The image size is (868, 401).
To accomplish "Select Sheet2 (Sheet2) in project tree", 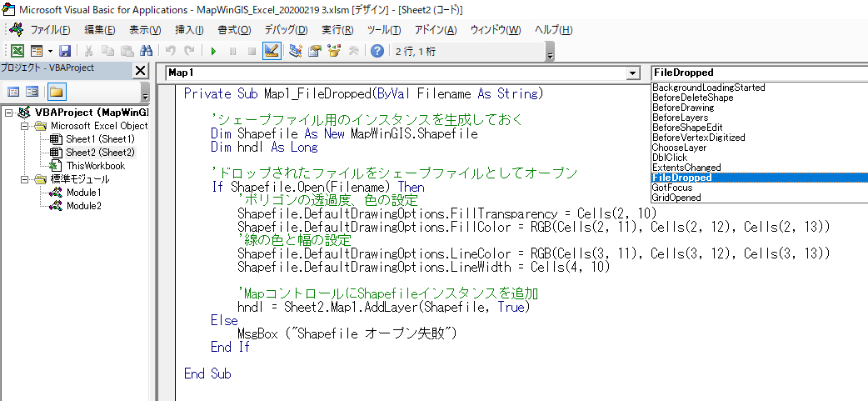I will [100, 153].
